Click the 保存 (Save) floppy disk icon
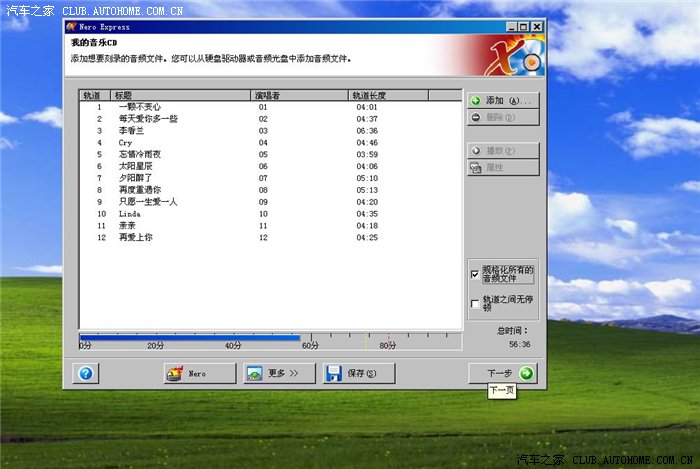Viewport: 700px width, 469px height. 334,373
